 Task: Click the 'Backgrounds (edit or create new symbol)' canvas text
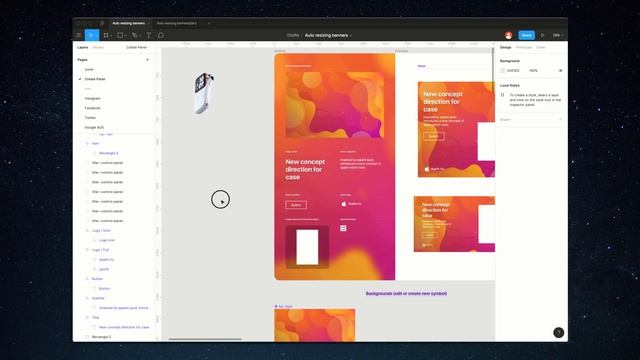coord(406,293)
